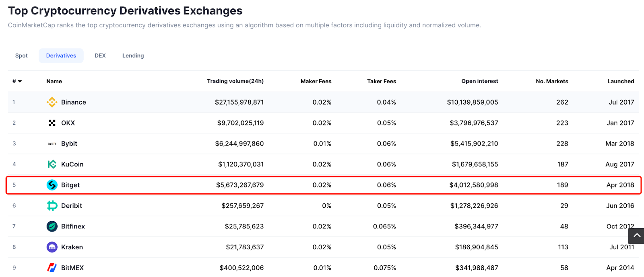644x277 pixels.
Task: Sort by Trading volume(24h) header
Action: (x=235, y=81)
